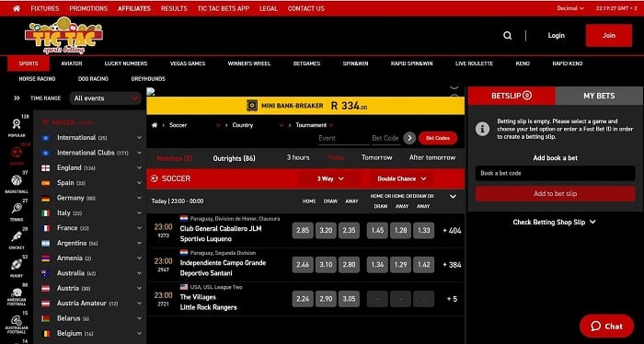
Task: Open the Decimal odds format dropdown
Action: click(570, 8)
